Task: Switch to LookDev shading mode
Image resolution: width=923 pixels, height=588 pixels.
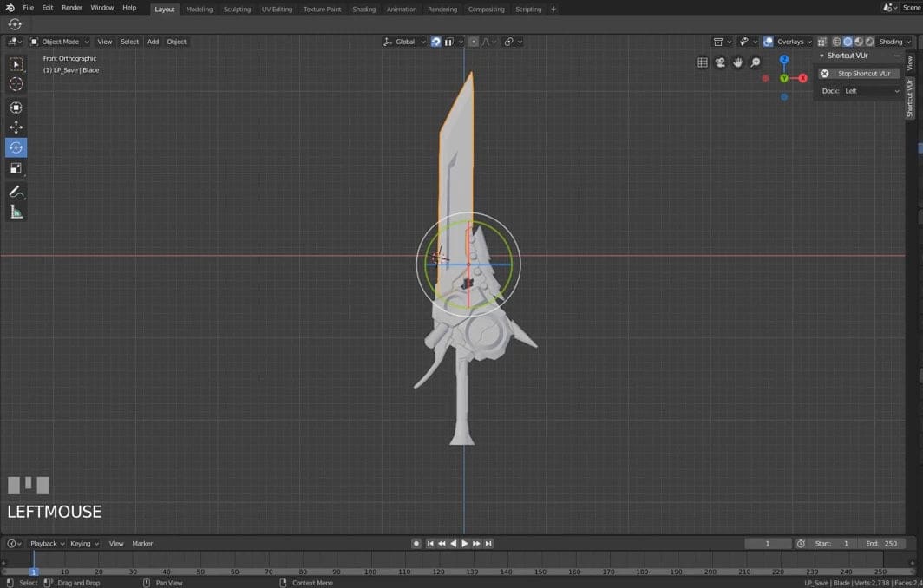Action: 859,42
